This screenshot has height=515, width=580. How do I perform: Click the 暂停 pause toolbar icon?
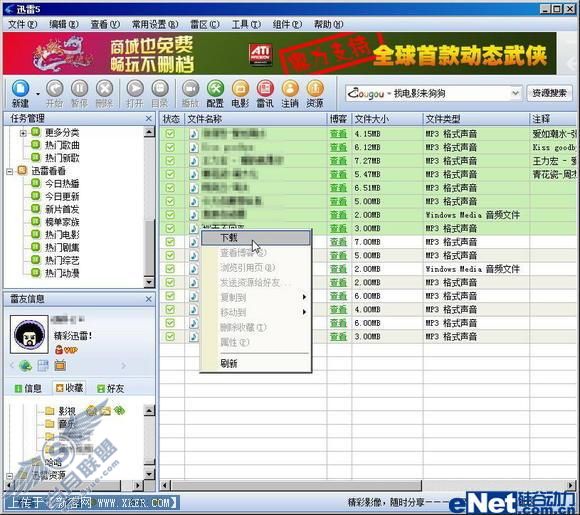(x=80, y=89)
